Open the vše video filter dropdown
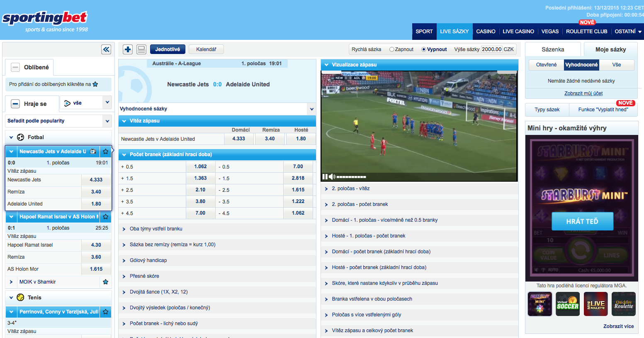The image size is (644, 338). click(86, 103)
